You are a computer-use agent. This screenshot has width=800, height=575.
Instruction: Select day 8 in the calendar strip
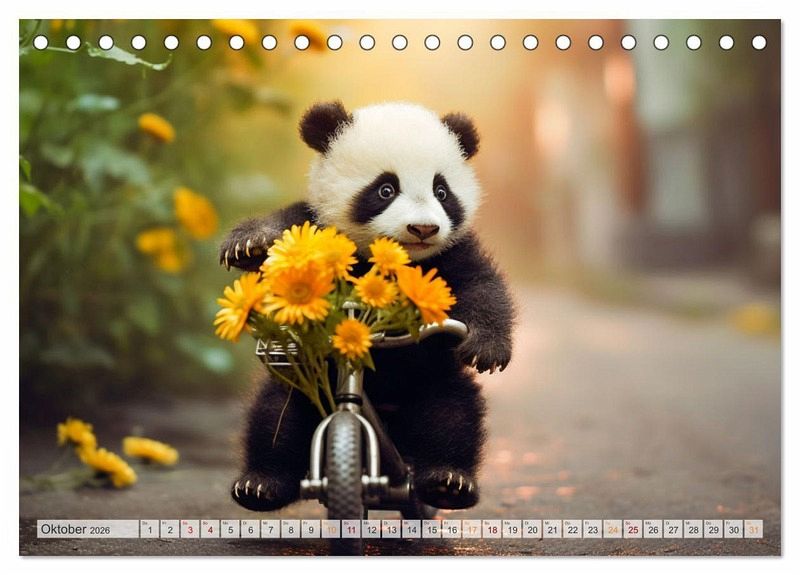[290, 529]
